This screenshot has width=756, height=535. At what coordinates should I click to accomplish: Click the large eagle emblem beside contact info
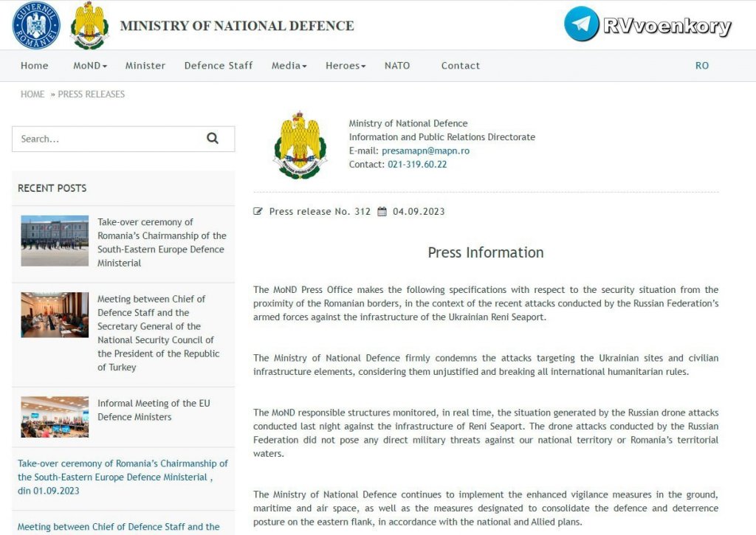tap(300, 145)
